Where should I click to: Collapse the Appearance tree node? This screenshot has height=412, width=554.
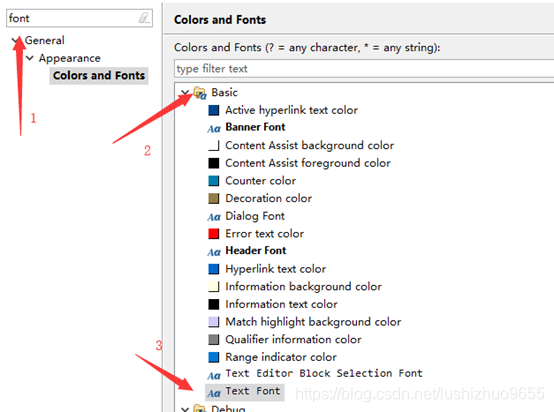[x=30, y=58]
